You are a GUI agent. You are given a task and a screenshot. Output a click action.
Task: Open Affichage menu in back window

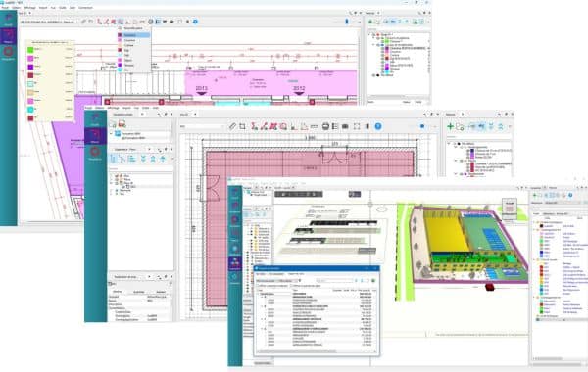29,8
